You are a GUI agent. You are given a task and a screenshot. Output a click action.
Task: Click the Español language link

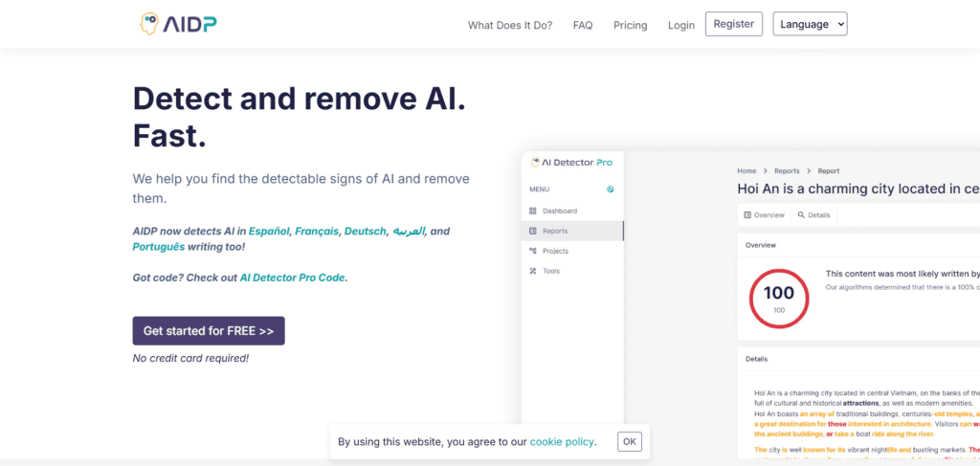[269, 232]
